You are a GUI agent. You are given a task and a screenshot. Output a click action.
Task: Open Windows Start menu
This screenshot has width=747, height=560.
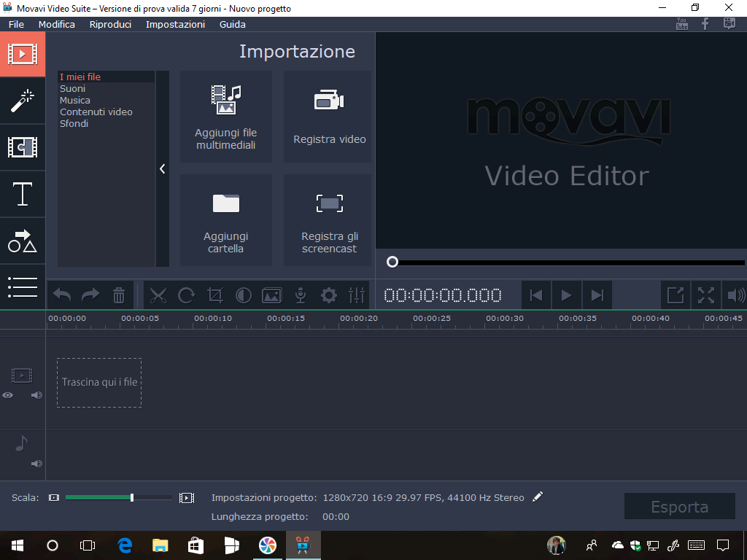pos(18,545)
